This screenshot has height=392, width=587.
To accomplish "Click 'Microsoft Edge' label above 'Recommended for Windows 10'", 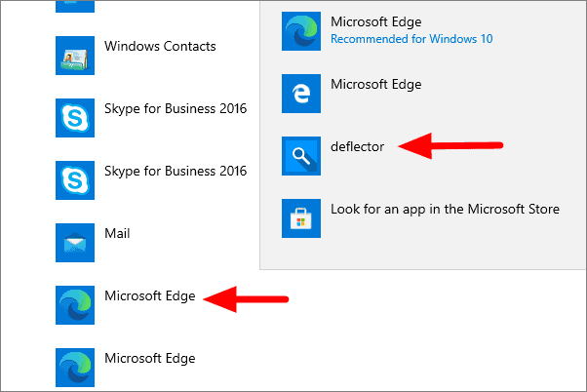I will coord(375,22).
